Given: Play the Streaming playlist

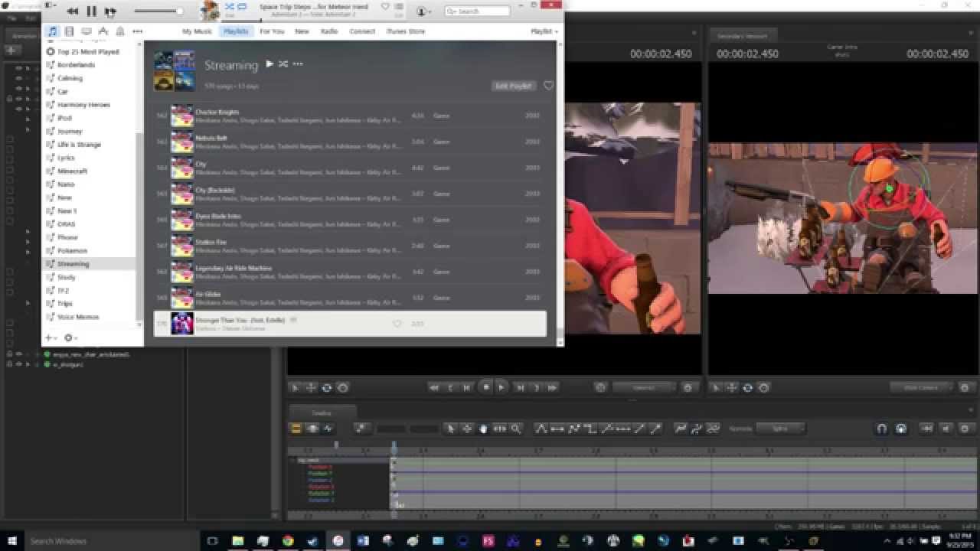Looking at the screenshot, I should click(269, 64).
